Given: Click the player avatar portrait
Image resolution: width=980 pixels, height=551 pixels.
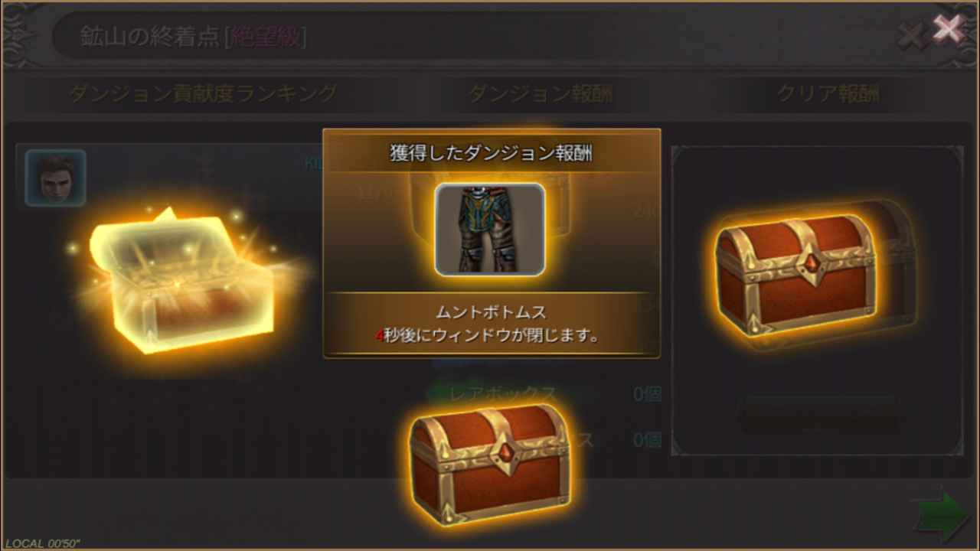Looking at the screenshot, I should coord(55,178).
